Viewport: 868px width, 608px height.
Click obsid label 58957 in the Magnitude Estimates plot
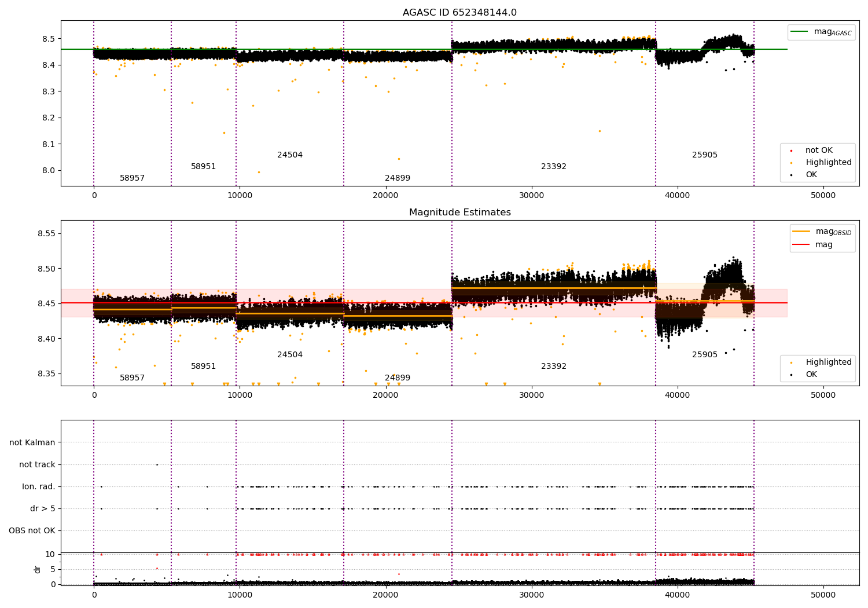pyautogui.click(x=132, y=378)
